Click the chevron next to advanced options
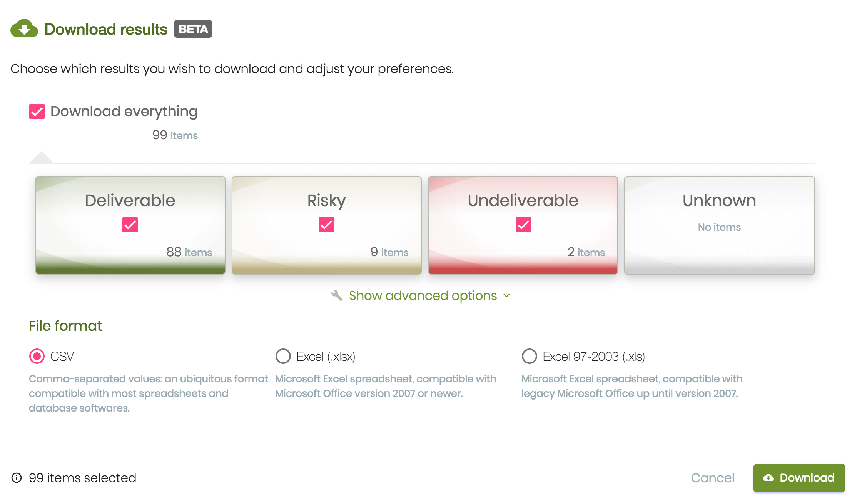Viewport: 852px width, 500px height. coord(507,296)
